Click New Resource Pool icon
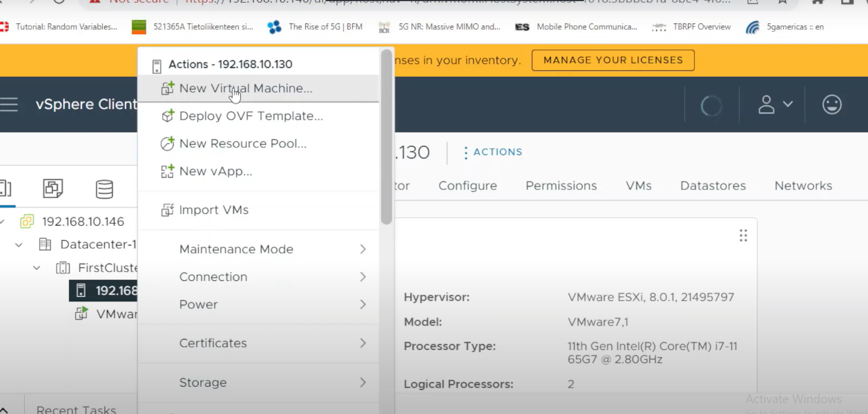Viewport: 868px width, 414px height. [167, 143]
